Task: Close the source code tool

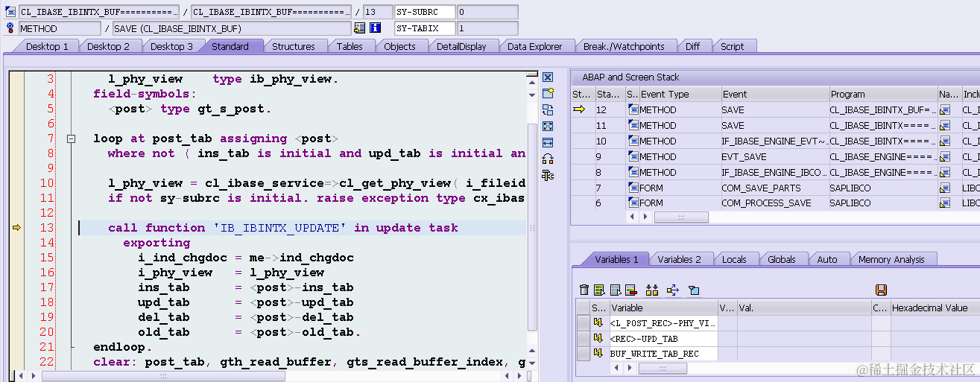Action: tap(548, 77)
